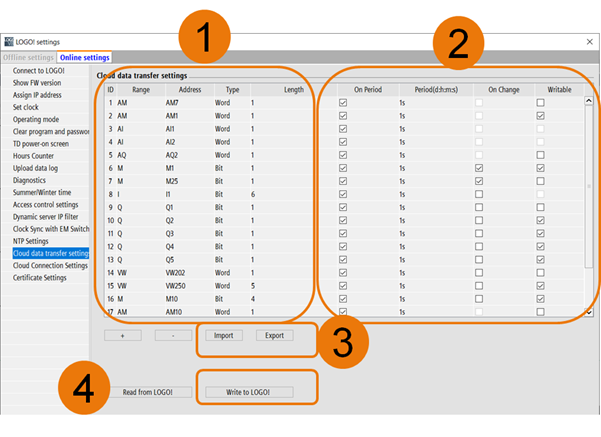This screenshot has width=601, height=437.
Task: Select Diagnostics in the sidebar
Action: (x=29, y=180)
